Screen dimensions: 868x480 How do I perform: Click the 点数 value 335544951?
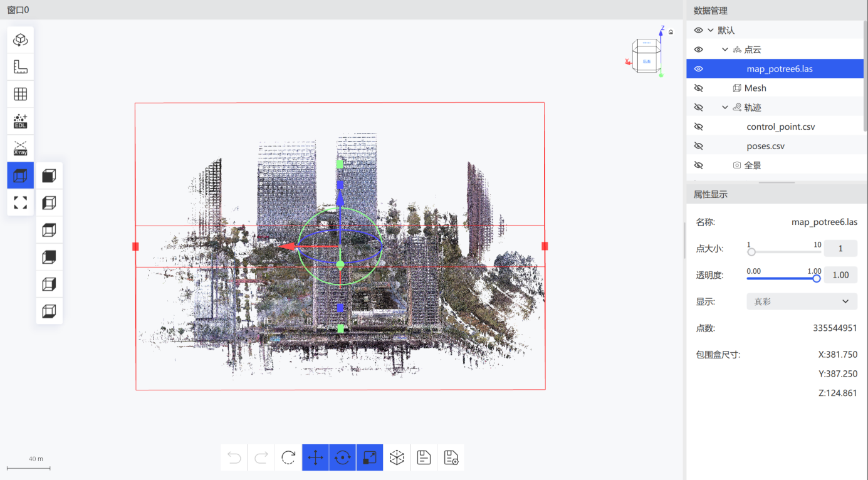[835, 328]
